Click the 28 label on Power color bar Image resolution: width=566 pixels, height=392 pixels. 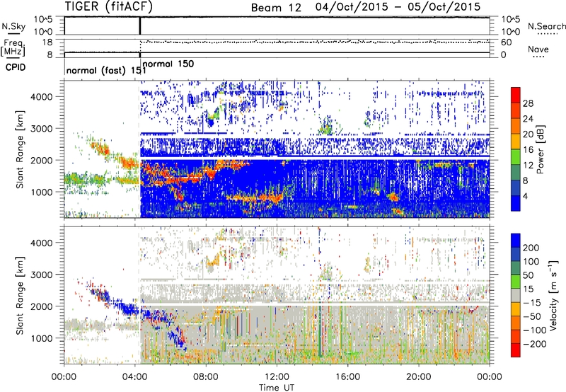[x=528, y=103]
